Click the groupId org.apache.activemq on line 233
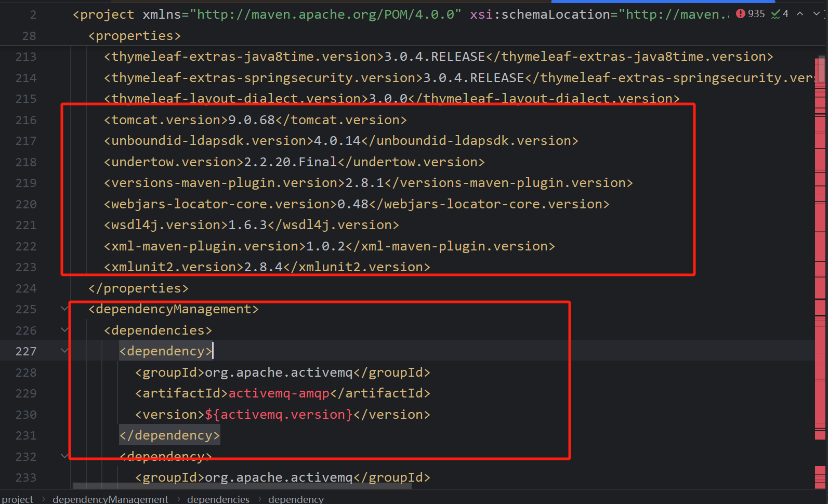828x504 pixels. point(283,478)
